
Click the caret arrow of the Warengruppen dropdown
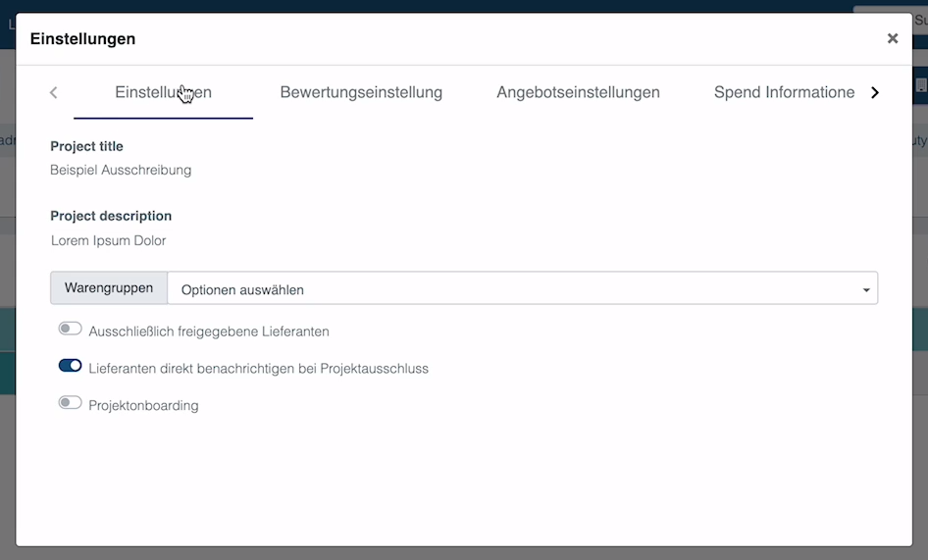(865, 290)
